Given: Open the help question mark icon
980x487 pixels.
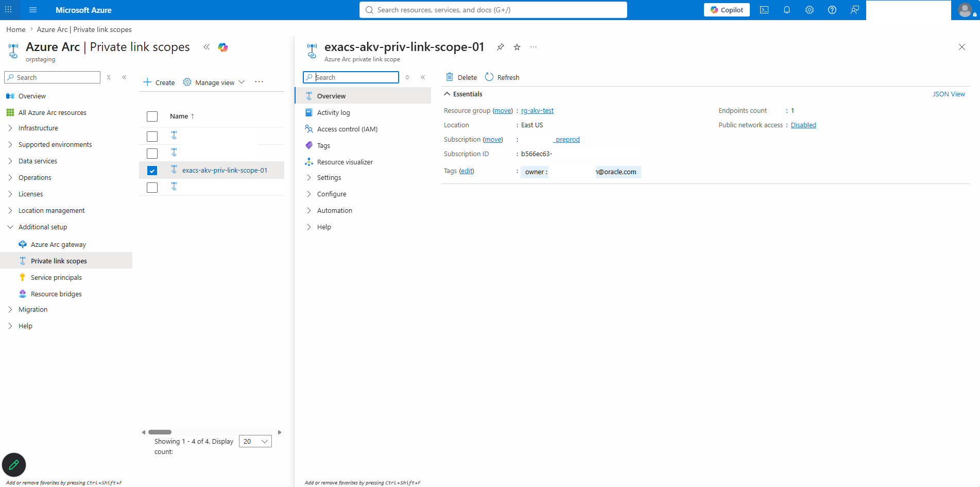Looking at the screenshot, I should [x=832, y=10].
